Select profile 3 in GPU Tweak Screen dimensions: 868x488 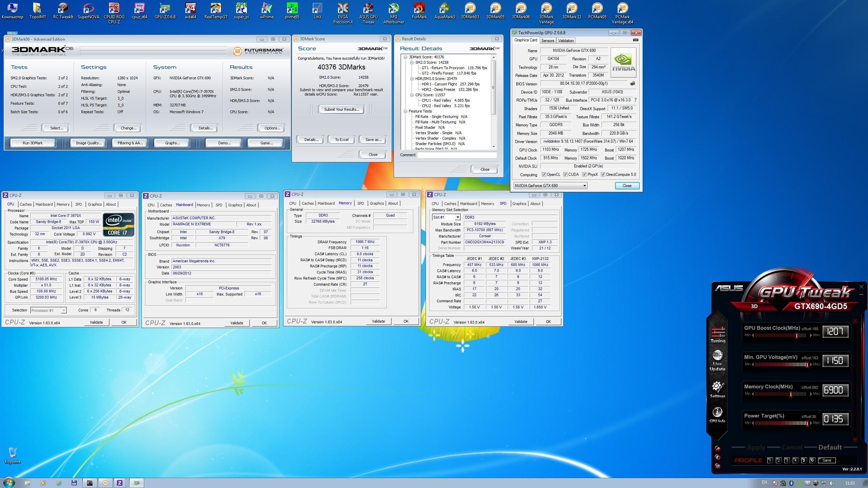click(x=787, y=460)
